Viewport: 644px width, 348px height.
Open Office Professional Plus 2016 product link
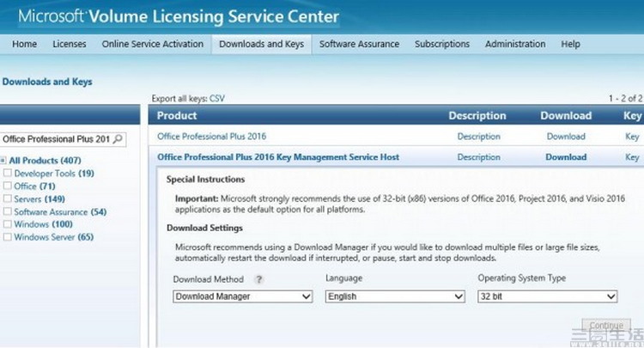211,137
